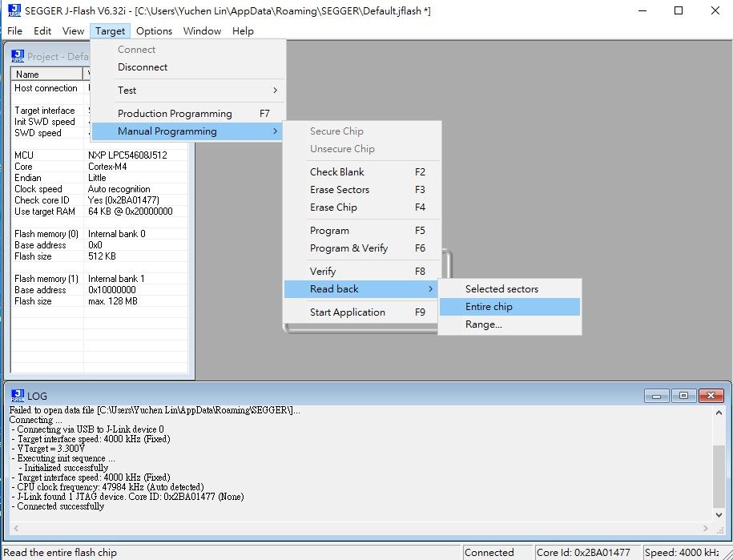This screenshot has height=560, width=733.
Task: Choose Erase Sectors
Action: [x=362, y=190]
